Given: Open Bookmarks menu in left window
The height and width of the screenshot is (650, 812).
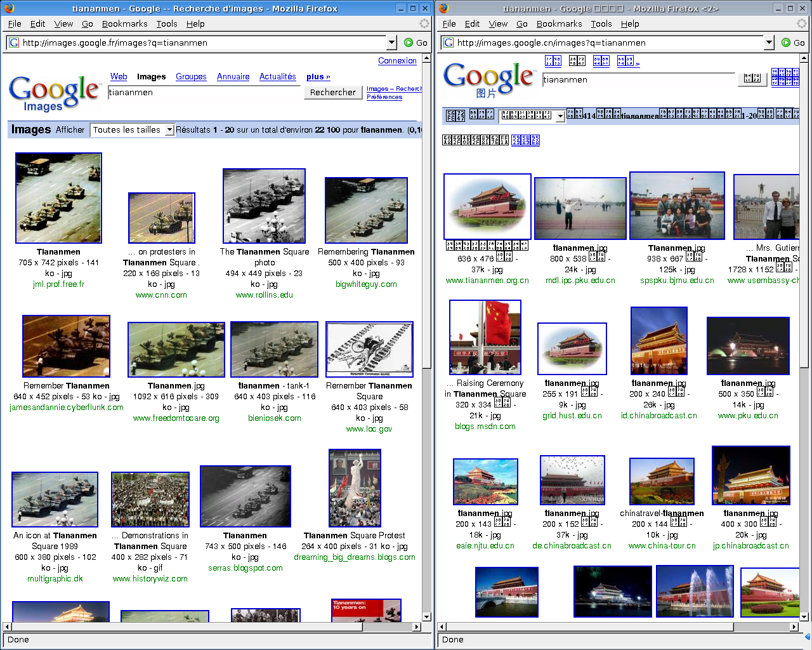Looking at the screenshot, I should (x=124, y=23).
